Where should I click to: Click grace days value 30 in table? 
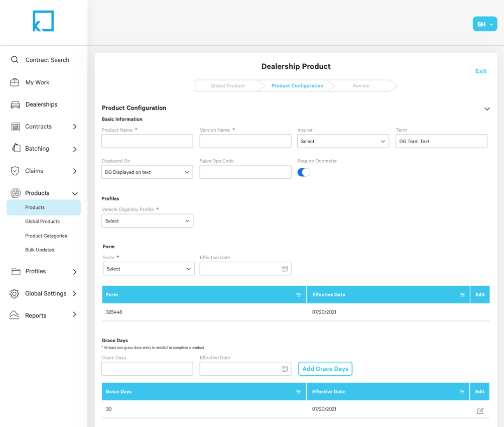108,409
